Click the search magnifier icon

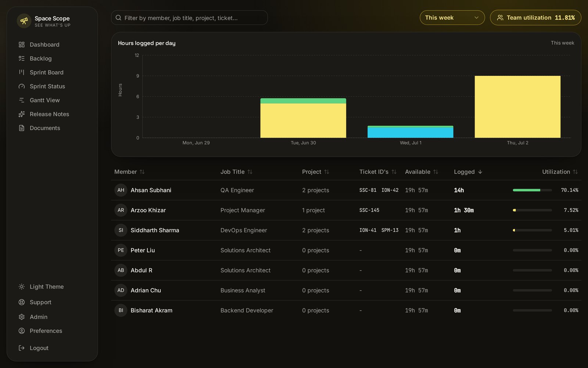(118, 18)
